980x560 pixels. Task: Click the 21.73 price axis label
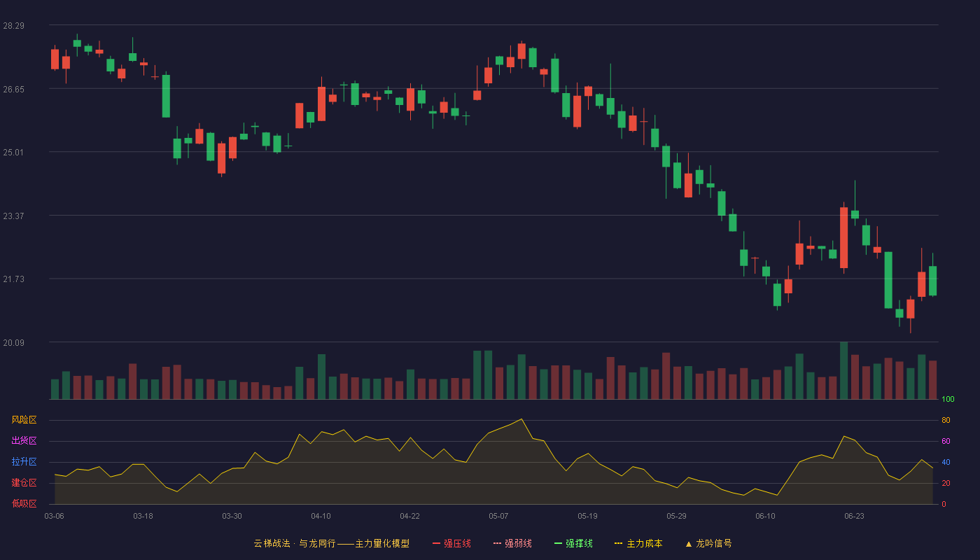pyautogui.click(x=13, y=279)
